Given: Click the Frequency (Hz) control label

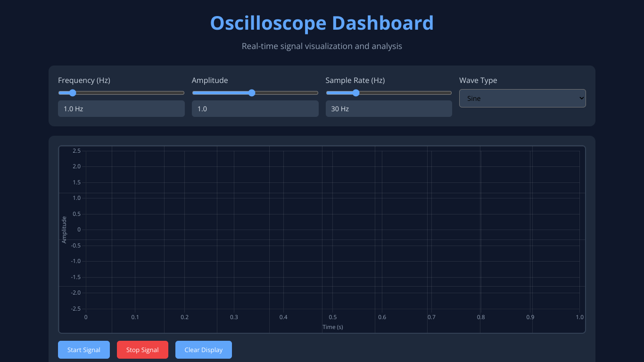Looking at the screenshot, I should click(84, 80).
